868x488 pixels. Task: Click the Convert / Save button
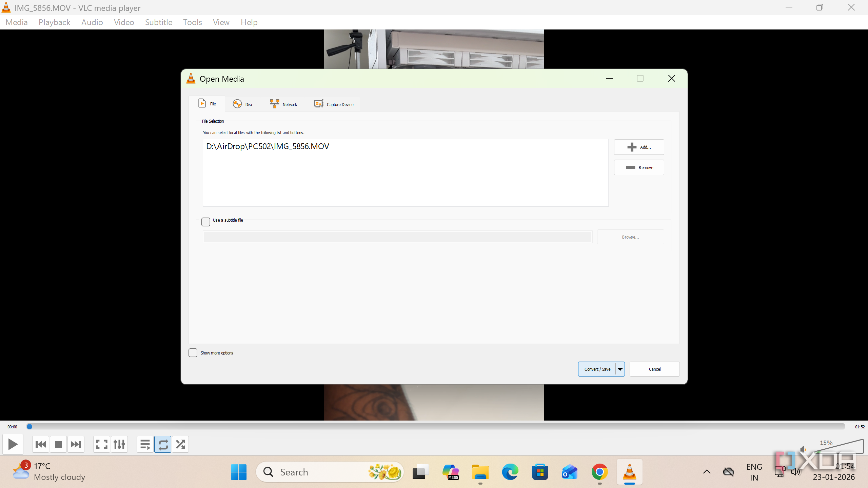[x=597, y=369]
